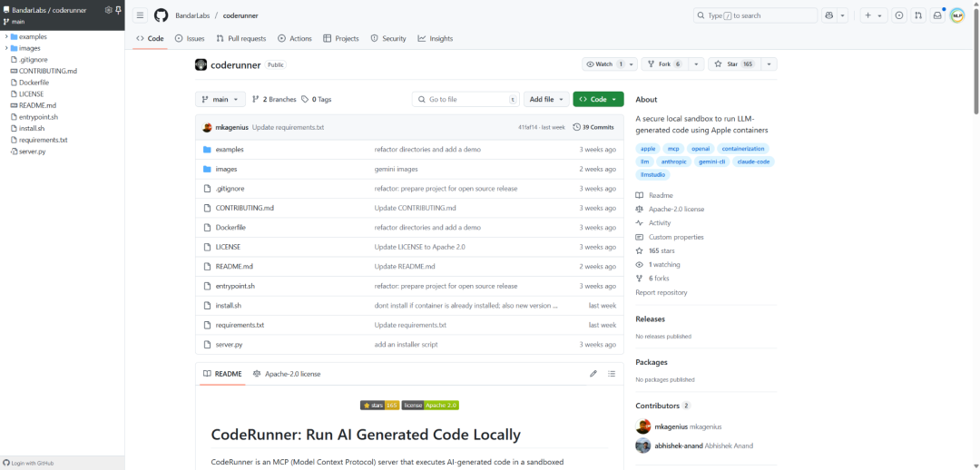Screen dimensions: 980x470
Task: Open README outline list icon
Action: (x=612, y=374)
